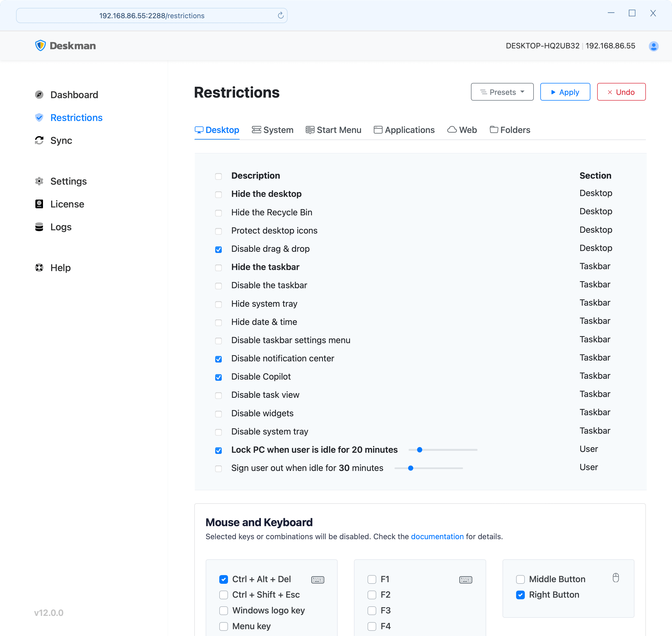Open the Dashboard section
This screenshot has height=636, width=672.
tap(74, 94)
